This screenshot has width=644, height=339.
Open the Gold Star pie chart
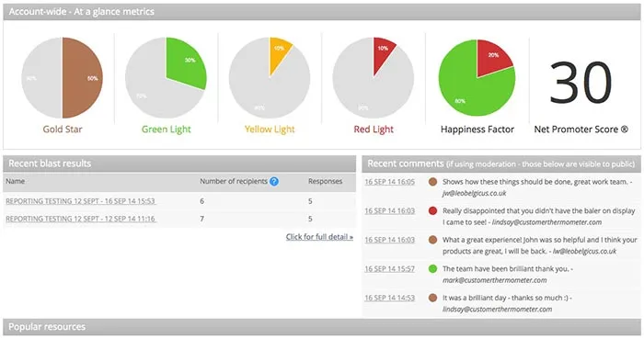63,78
